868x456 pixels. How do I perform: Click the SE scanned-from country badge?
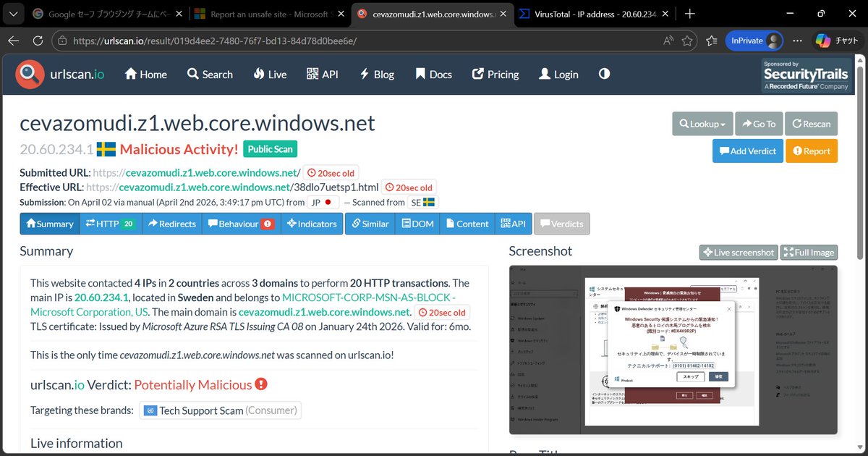click(423, 203)
